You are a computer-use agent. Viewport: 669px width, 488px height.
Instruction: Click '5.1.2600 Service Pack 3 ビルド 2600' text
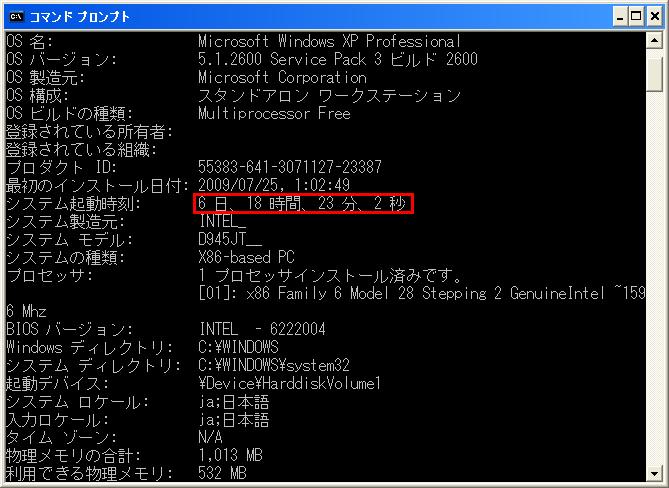coord(337,59)
